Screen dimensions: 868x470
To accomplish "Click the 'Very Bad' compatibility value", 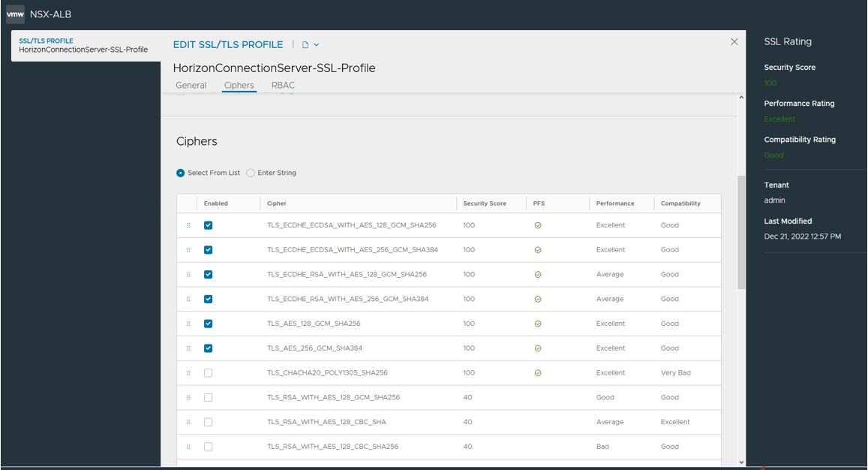I will click(x=675, y=373).
